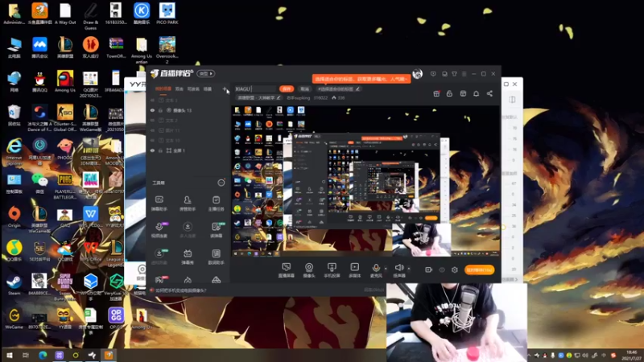
Task: Click the Microsoft Edge taskbar icon
Action: click(x=43, y=356)
